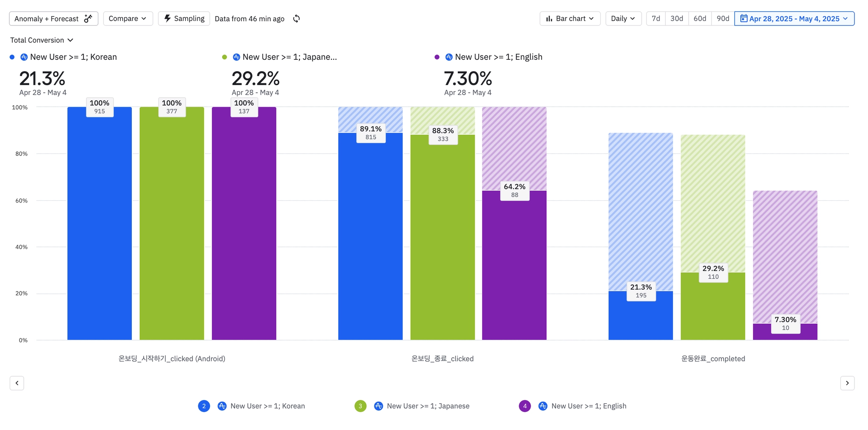868x430 pixels.
Task: Switch to the 60d range
Action: coord(700,19)
